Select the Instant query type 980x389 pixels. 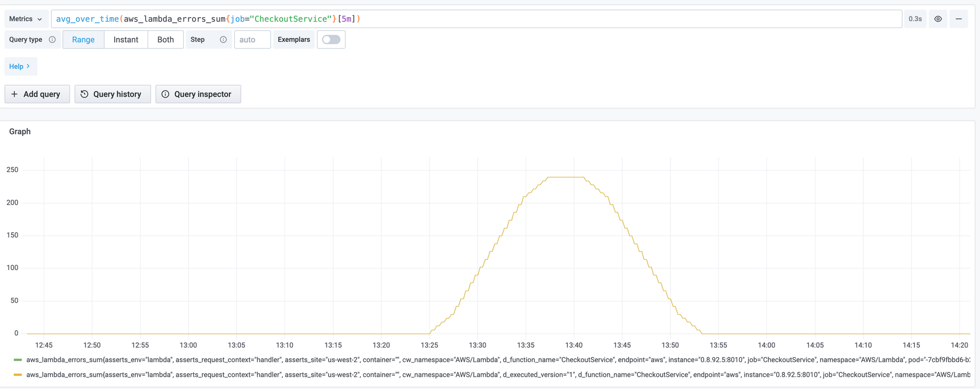click(126, 40)
